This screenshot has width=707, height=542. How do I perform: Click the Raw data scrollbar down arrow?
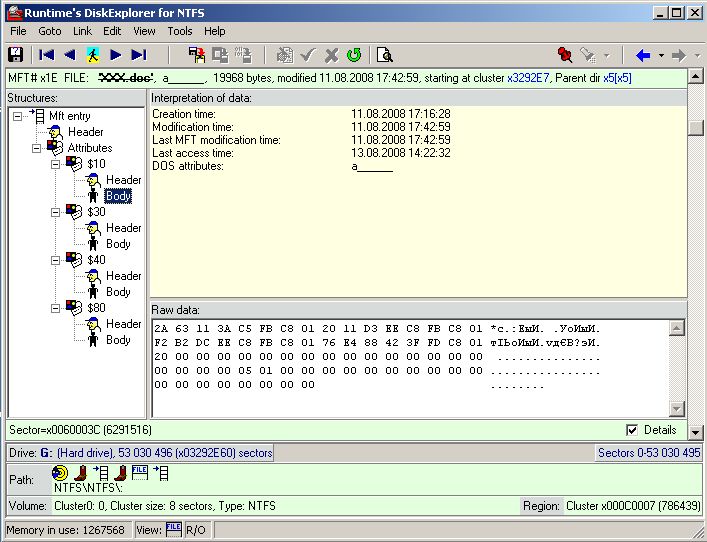click(676, 409)
